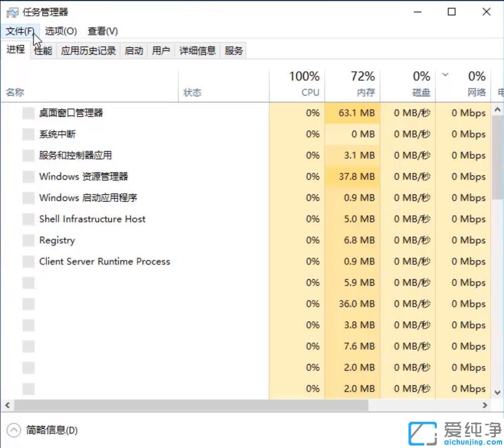Click the 状态 column header
This screenshot has height=448, width=504.
(193, 92)
